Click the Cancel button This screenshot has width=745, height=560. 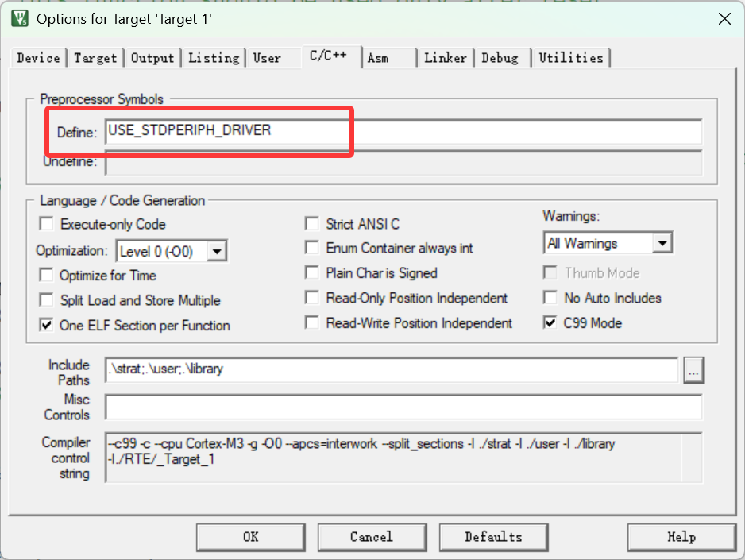(372, 537)
